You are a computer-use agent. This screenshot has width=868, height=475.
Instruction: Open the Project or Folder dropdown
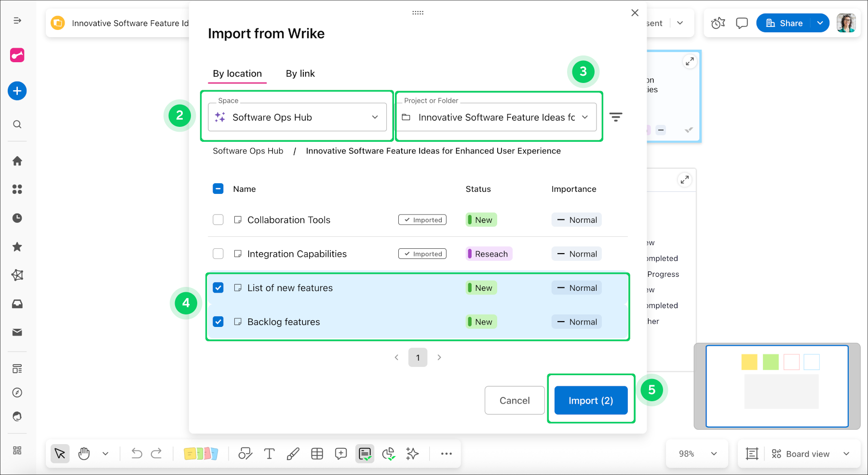[x=497, y=117]
